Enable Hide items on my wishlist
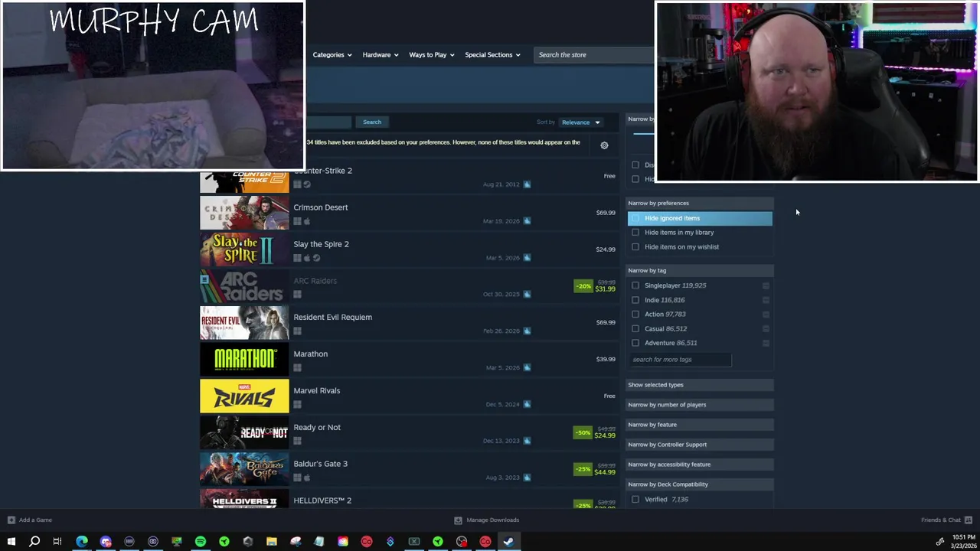Viewport: 980px width, 551px height. (x=635, y=246)
